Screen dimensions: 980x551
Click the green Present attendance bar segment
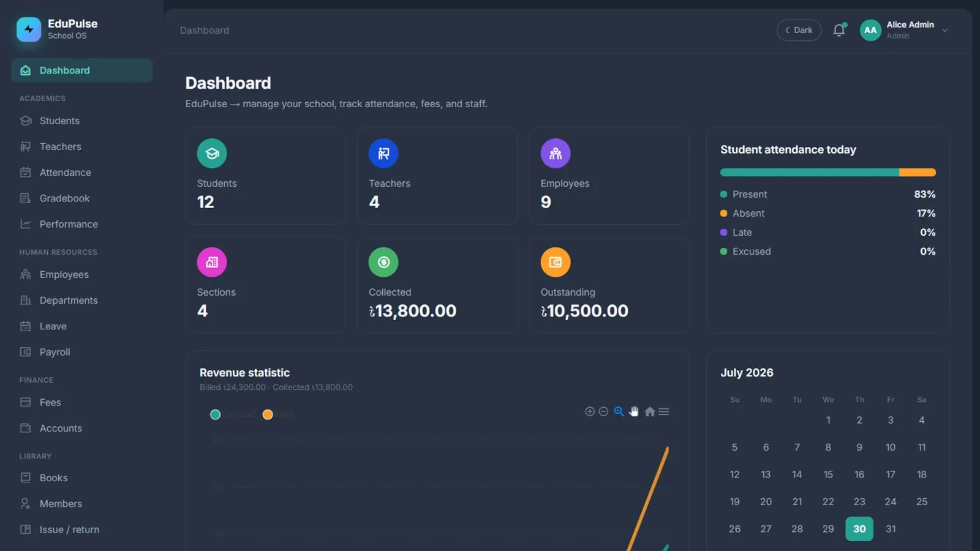[x=810, y=173]
